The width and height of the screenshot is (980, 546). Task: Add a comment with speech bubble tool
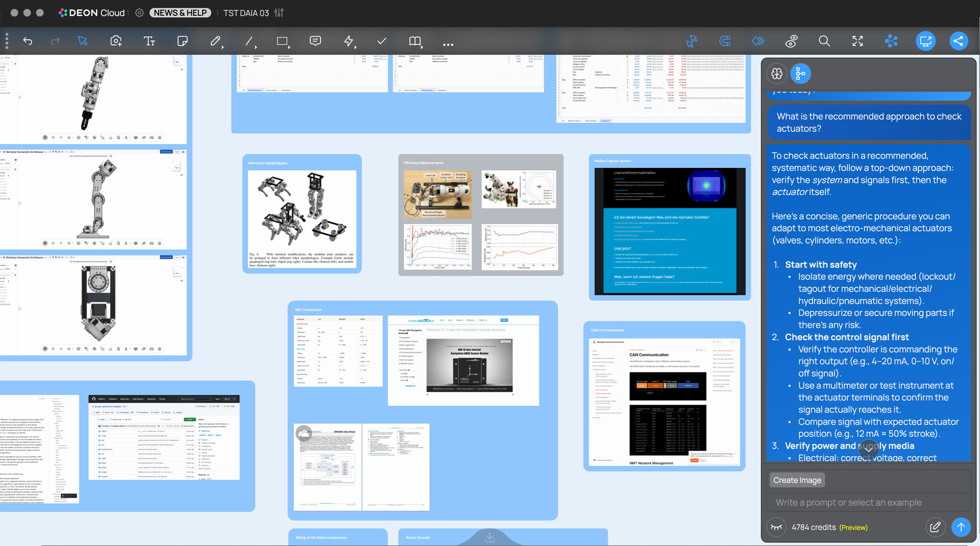tap(315, 41)
